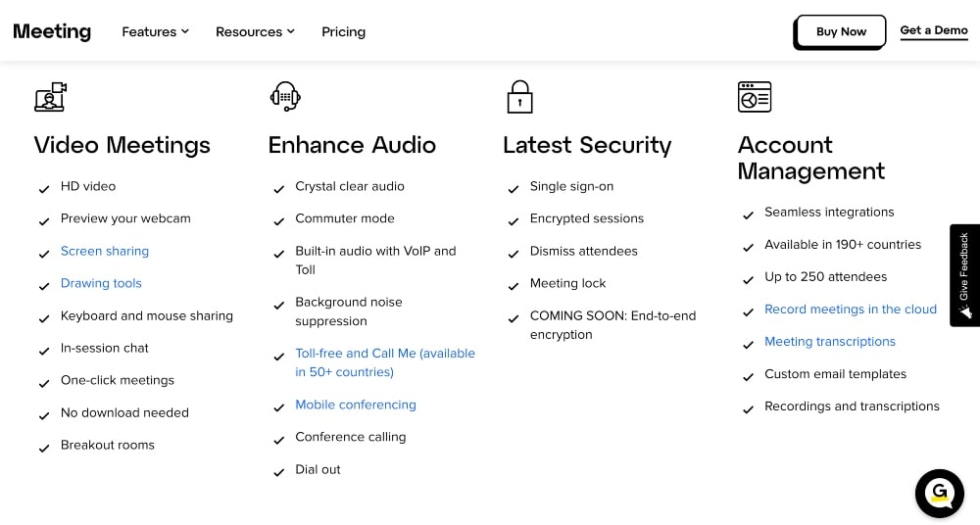The width and height of the screenshot is (980, 525).
Task: Click the checkmark next to Single sign-on
Action: point(514,188)
